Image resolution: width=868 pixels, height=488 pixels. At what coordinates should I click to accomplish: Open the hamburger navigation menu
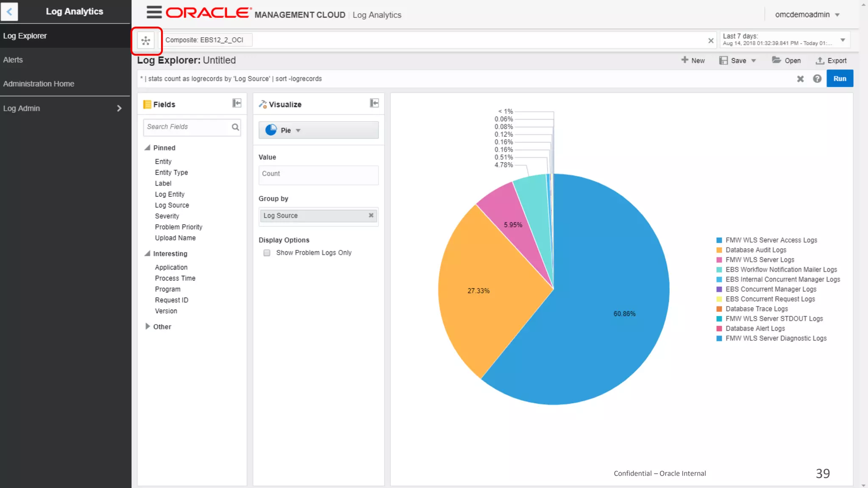point(154,12)
